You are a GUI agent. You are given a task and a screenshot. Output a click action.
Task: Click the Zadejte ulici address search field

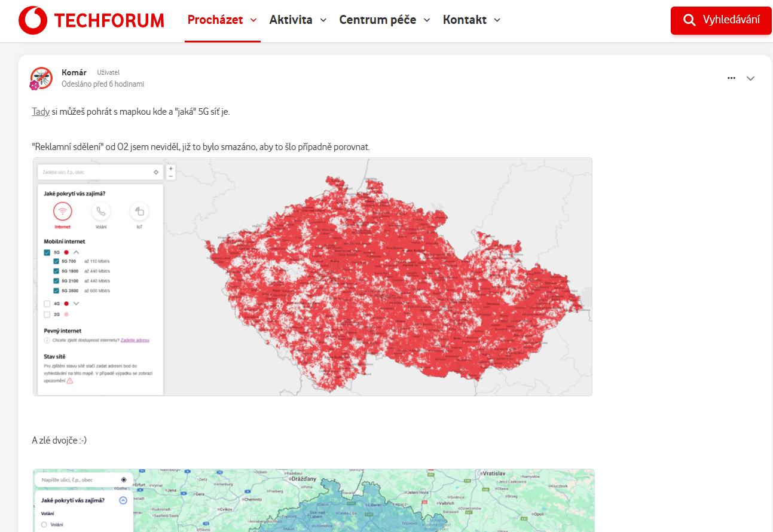coord(100,172)
